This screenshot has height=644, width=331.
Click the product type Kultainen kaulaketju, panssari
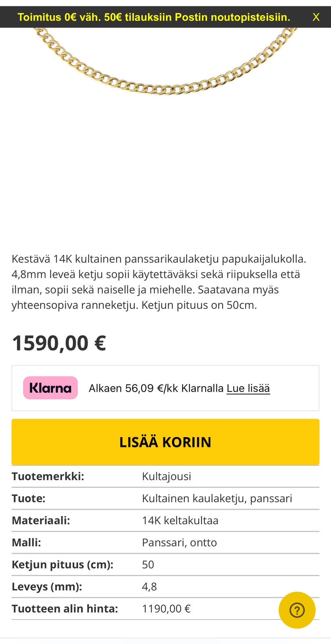(x=217, y=498)
